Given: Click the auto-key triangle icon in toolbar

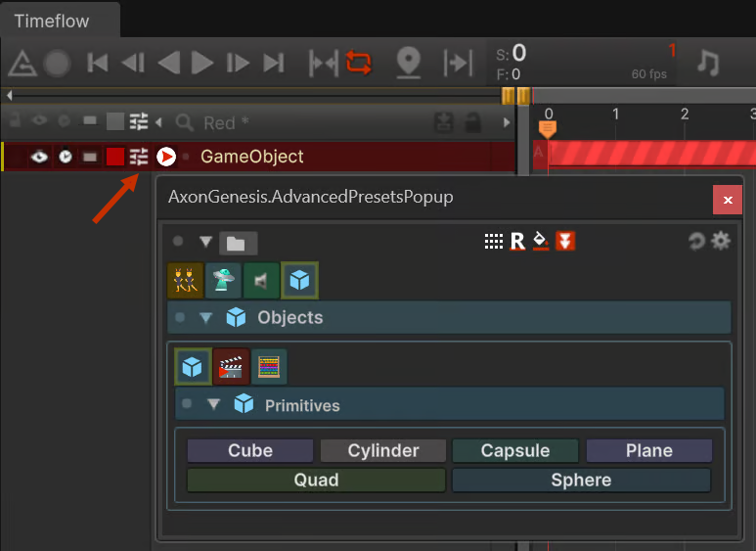Looking at the screenshot, I should coord(22,64).
